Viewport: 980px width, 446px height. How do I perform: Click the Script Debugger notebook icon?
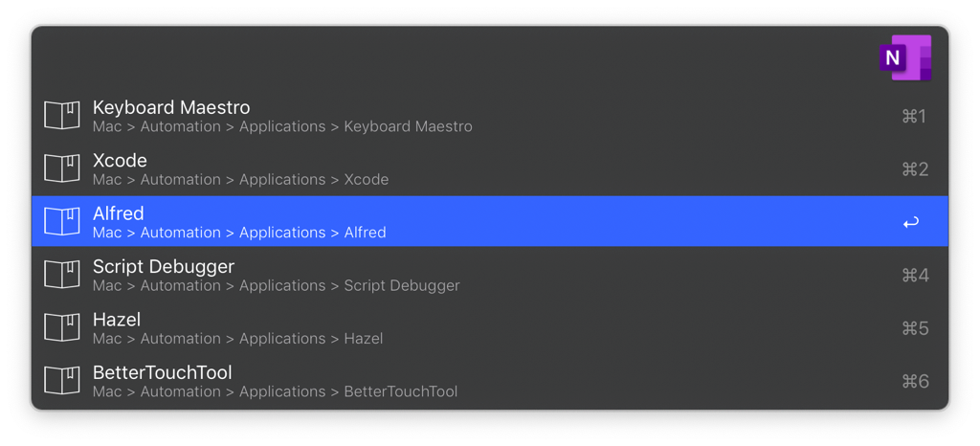click(62, 275)
